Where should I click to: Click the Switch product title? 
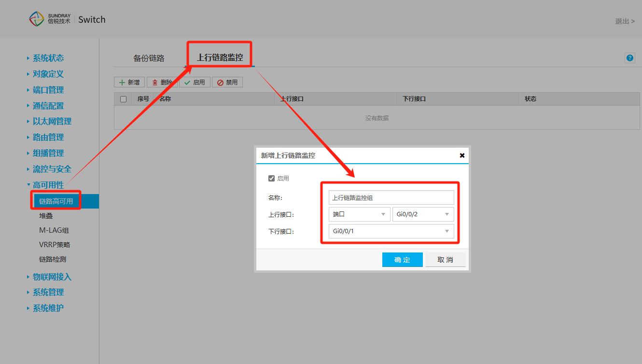coord(92,20)
